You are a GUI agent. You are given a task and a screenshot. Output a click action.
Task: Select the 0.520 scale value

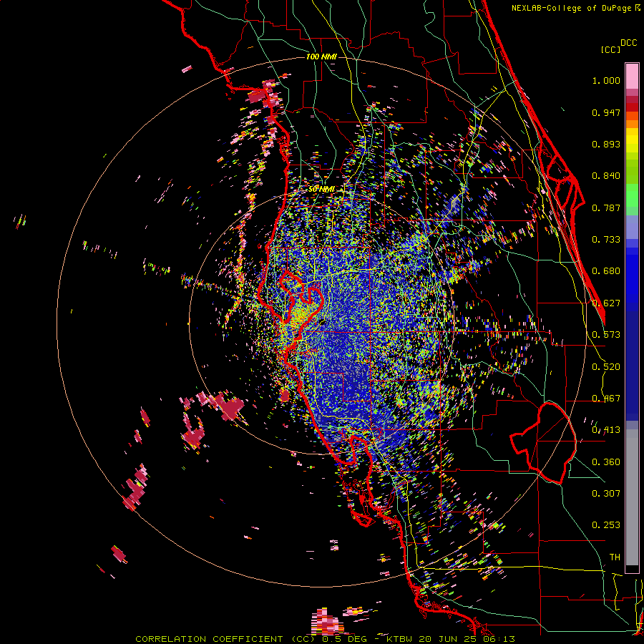click(x=606, y=367)
